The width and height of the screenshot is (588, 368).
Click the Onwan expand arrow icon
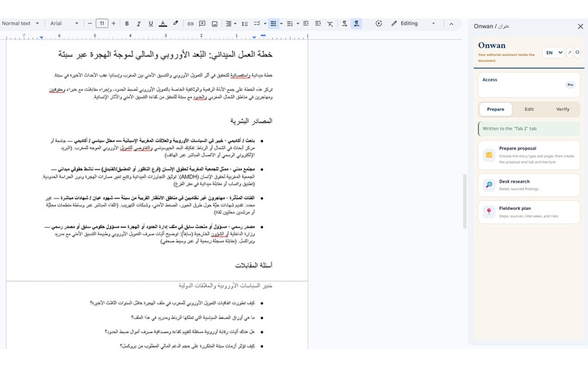tap(569, 53)
